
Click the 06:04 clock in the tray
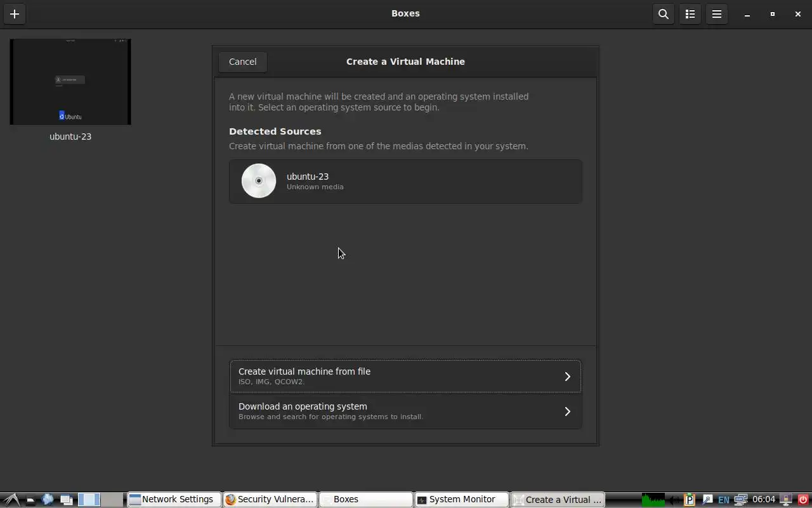tap(764, 500)
